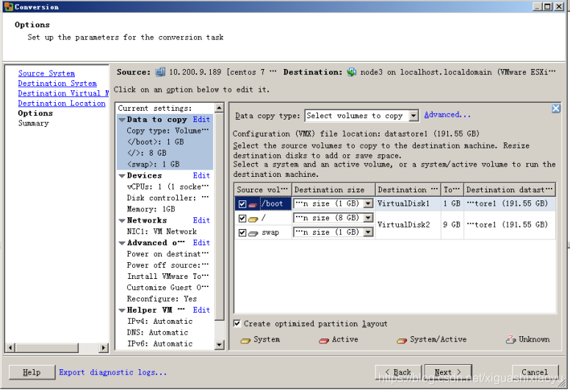Screen dimensions: 570x392
Task: Click the red /boot volume icon
Action: (x=253, y=205)
